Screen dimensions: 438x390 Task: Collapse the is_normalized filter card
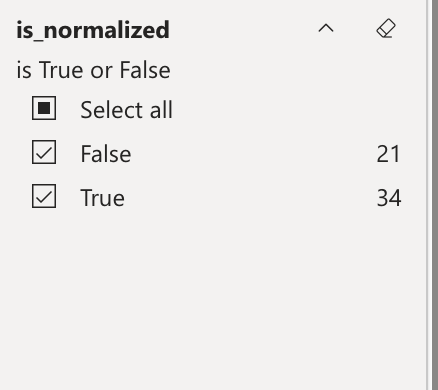pyautogui.click(x=326, y=28)
